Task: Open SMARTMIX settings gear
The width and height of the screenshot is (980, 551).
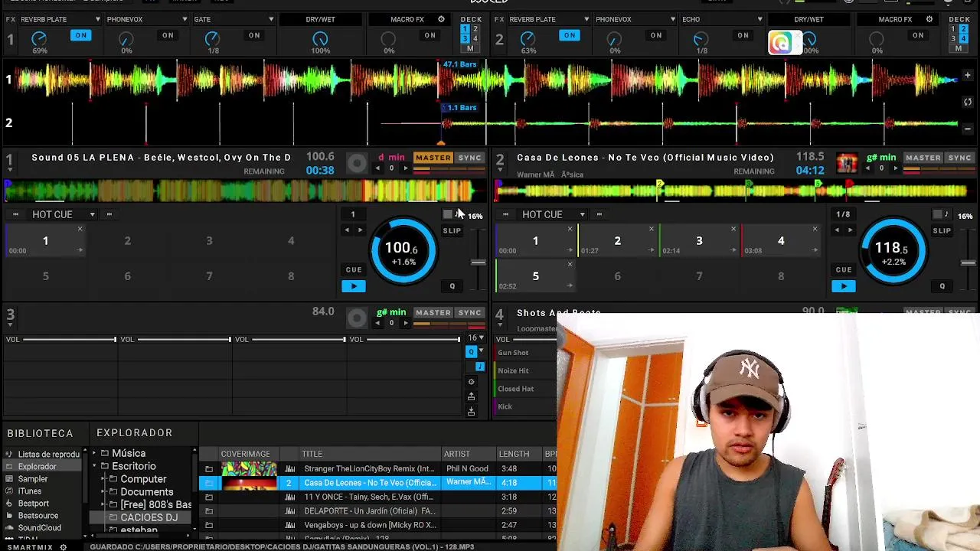Action: (x=63, y=547)
